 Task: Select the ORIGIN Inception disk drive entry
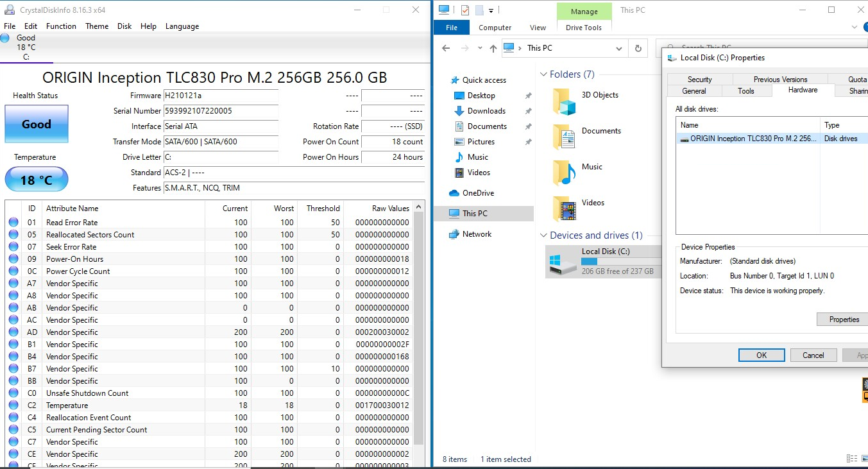(772, 139)
